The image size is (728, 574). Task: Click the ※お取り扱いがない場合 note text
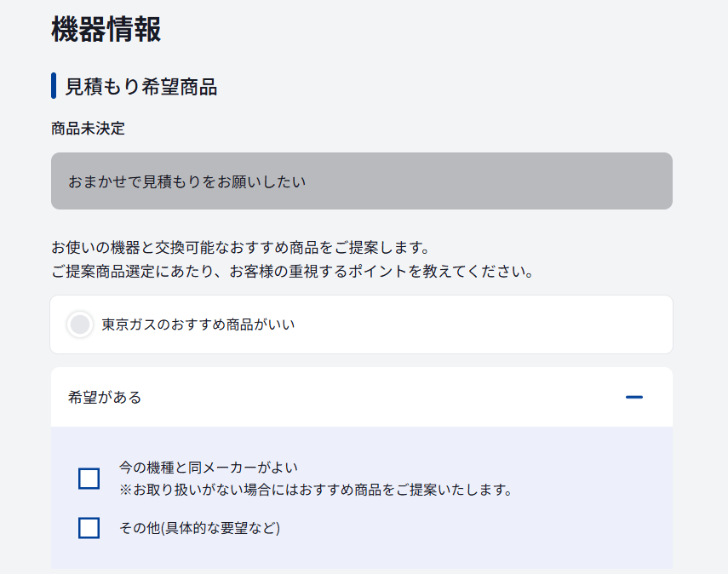click(315, 490)
